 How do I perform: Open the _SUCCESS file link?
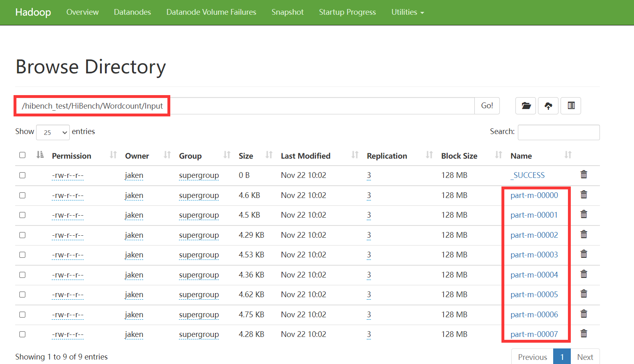click(528, 175)
